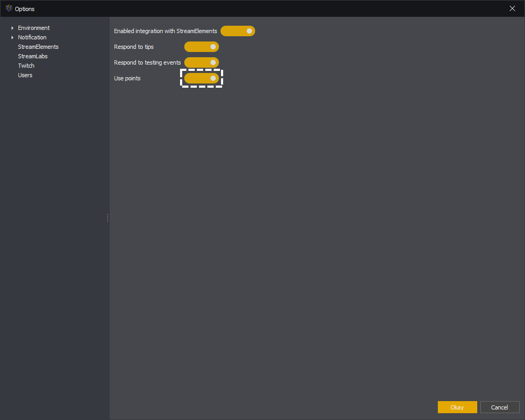
Task: Select Environment in the options tree
Action: point(34,28)
